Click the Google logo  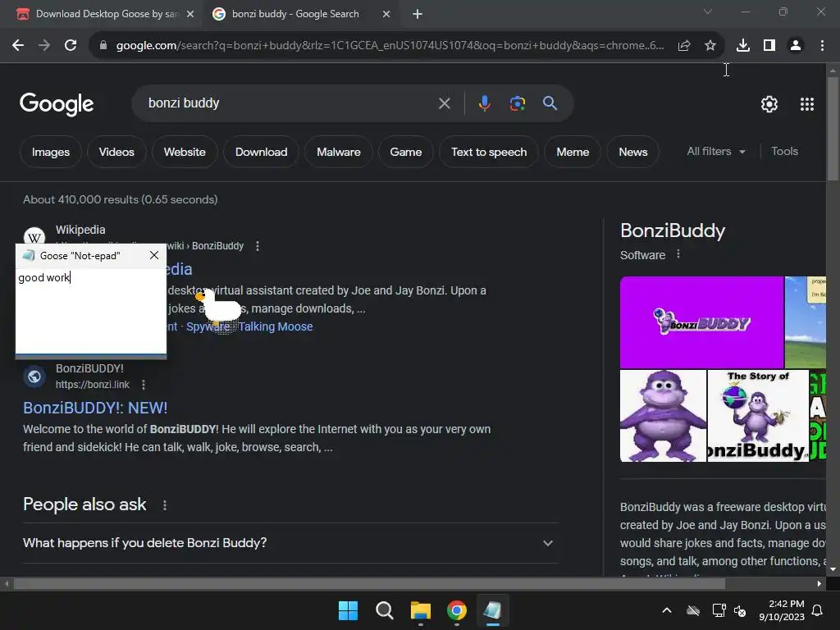tap(57, 103)
